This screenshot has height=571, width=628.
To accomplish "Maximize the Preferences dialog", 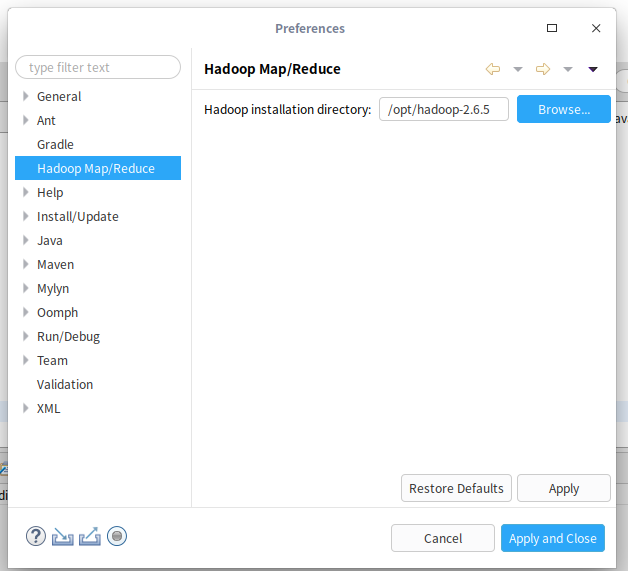I will point(552,28).
